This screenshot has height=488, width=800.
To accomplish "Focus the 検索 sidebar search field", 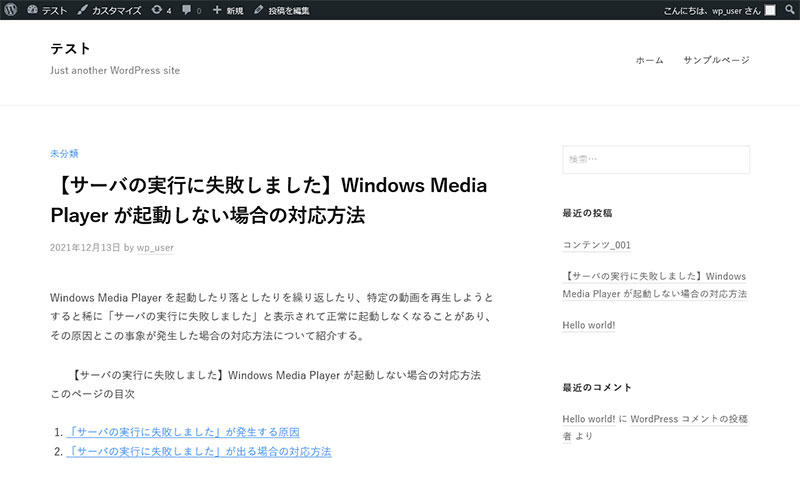I will click(x=656, y=159).
